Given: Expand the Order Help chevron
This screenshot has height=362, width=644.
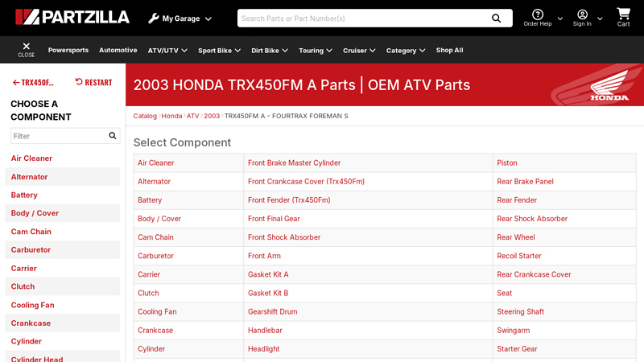Looking at the screenshot, I should 559,19.
